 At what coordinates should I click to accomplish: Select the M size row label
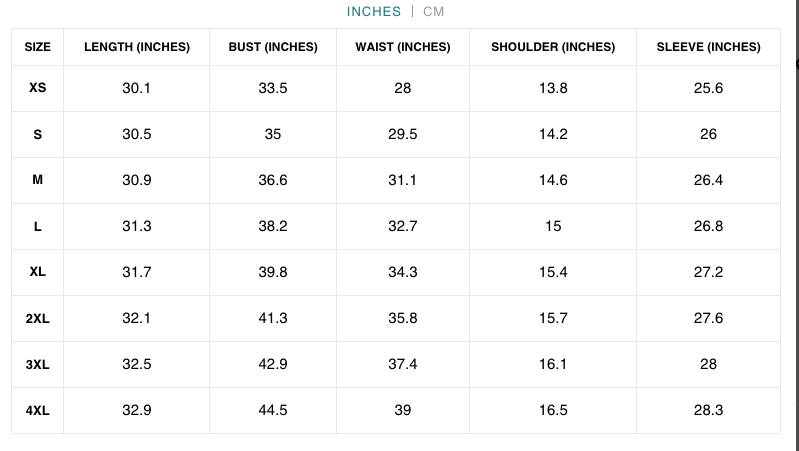click(38, 180)
